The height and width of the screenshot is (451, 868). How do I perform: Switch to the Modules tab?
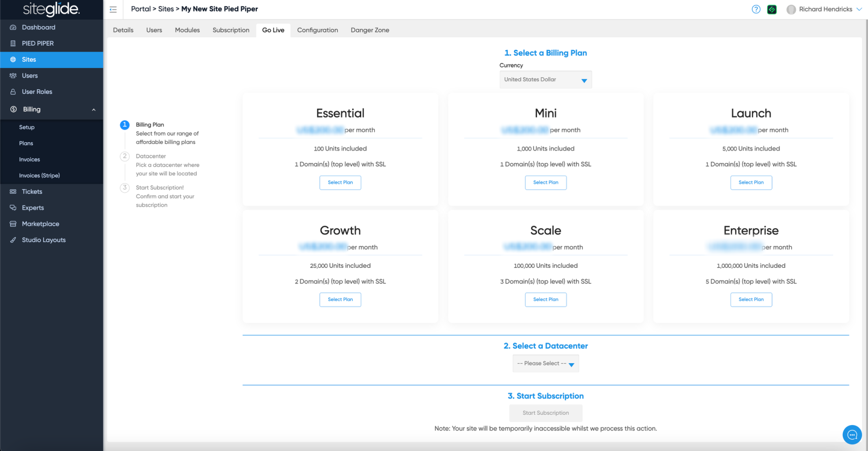pyautogui.click(x=187, y=30)
